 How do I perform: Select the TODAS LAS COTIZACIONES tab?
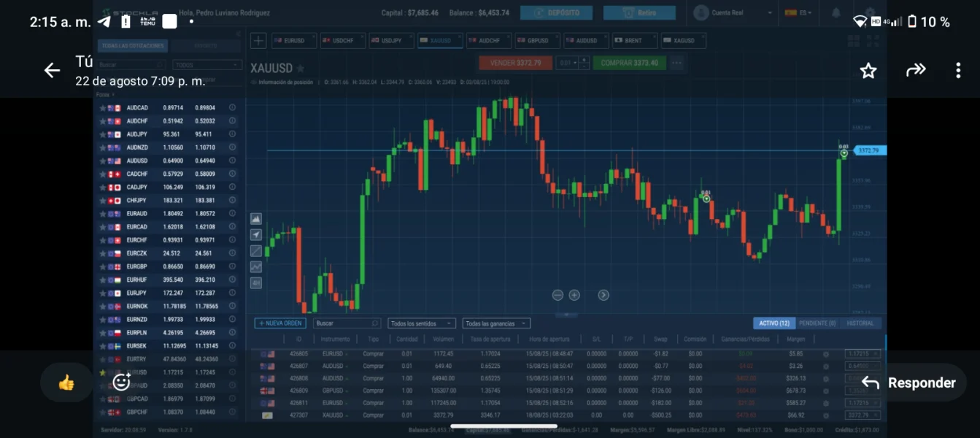coord(133,46)
